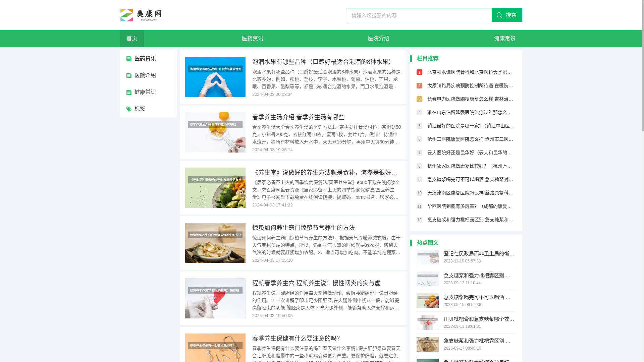Image resolution: width=644 pixels, height=362 pixels.
Task: Open recommended item 1 北京积水潭医院骨科
Action: (x=470, y=72)
